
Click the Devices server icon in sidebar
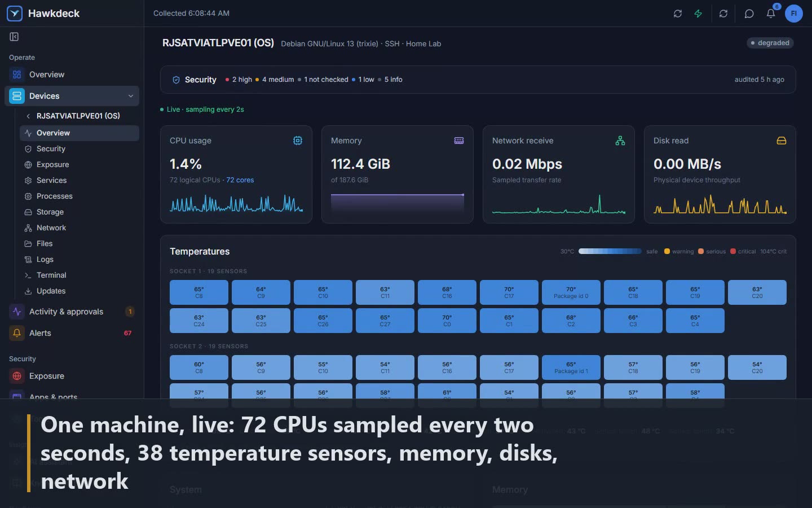pyautogui.click(x=17, y=96)
